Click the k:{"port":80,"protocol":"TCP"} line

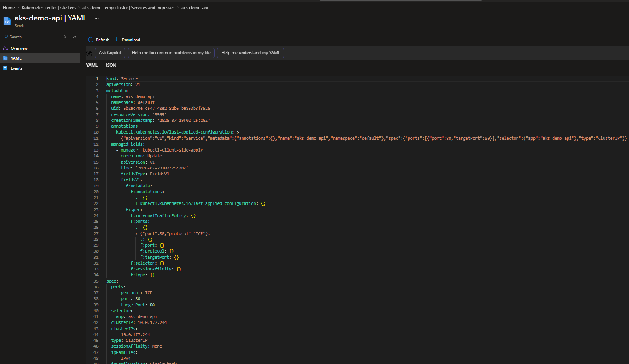tap(173, 233)
